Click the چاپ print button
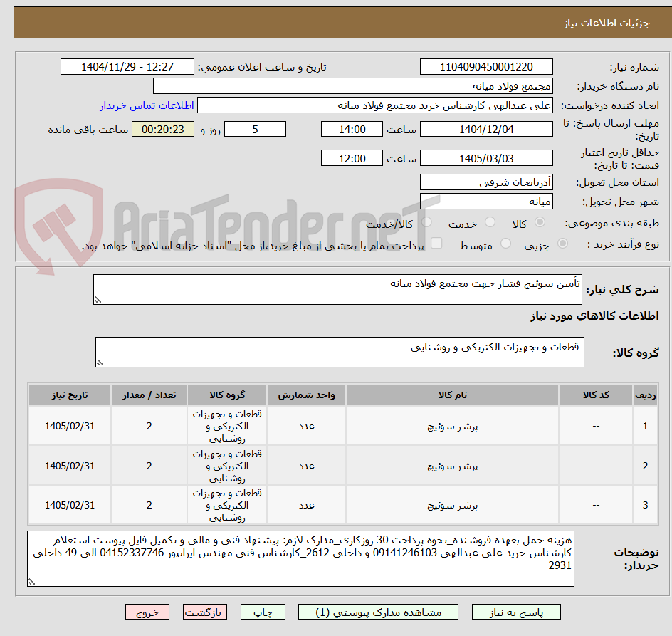Screen dimensions: 672x636 click(263, 612)
